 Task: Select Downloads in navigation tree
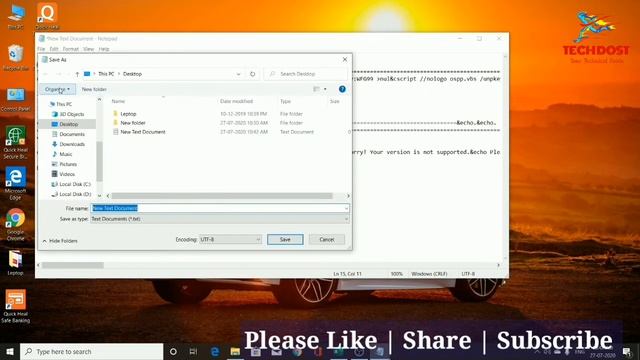(68, 144)
